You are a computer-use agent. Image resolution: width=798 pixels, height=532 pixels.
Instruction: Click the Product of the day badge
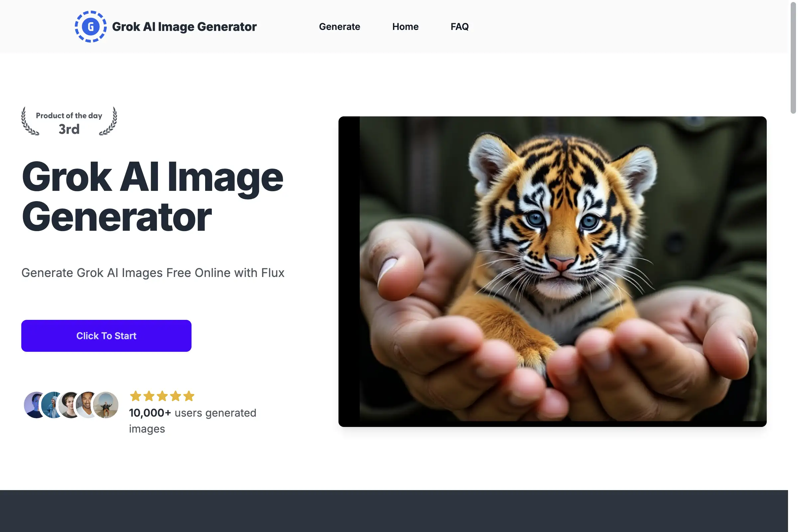pos(69,121)
